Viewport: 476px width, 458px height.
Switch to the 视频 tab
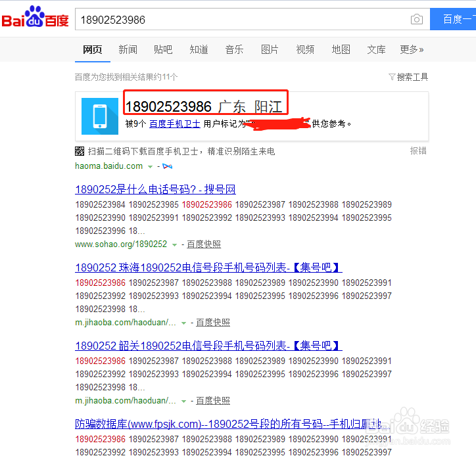point(305,49)
